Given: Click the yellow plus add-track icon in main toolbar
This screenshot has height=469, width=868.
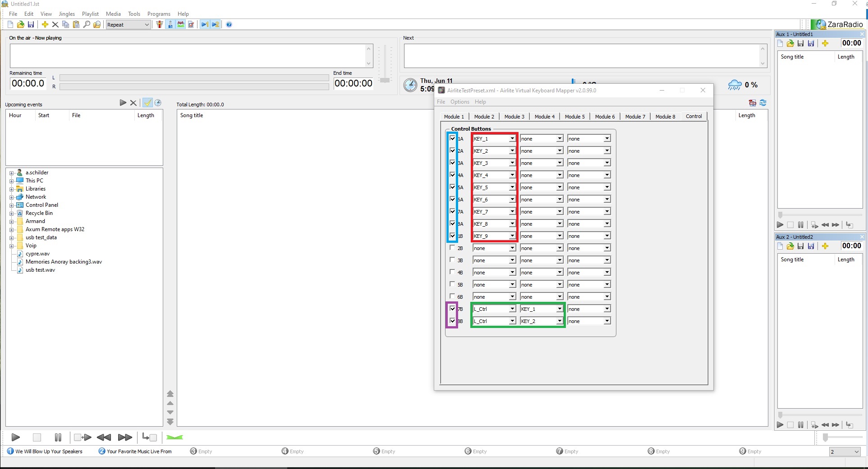Looking at the screenshot, I should (x=45, y=25).
